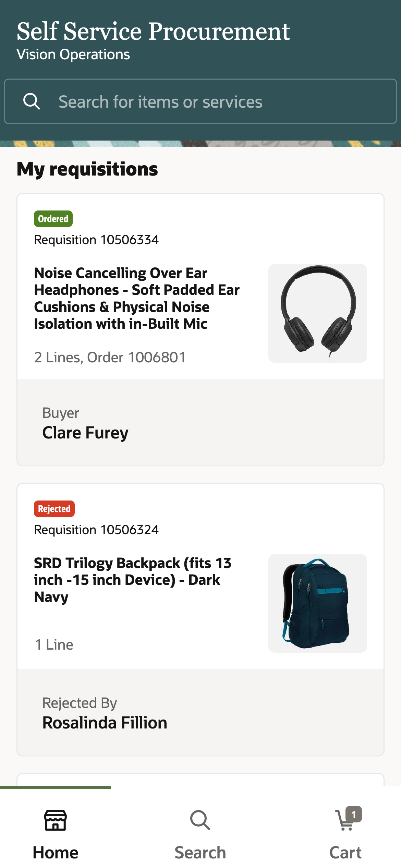401x868 pixels.
Task: Switch to the Home tab label
Action: click(x=56, y=852)
